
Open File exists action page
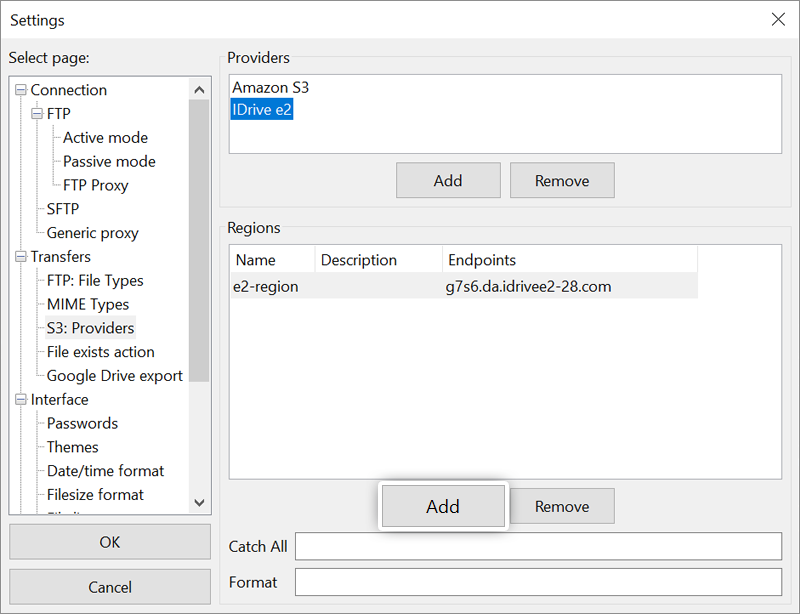pyautogui.click(x=101, y=352)
